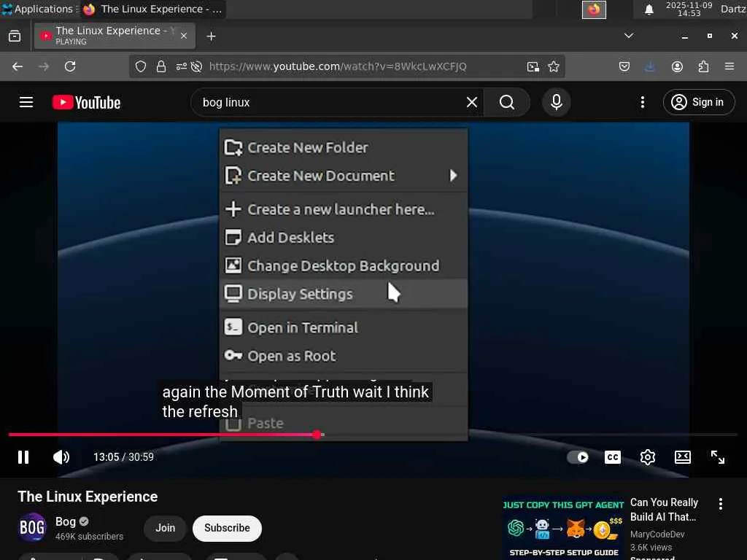Toggle closed captions with CC button

613,457
